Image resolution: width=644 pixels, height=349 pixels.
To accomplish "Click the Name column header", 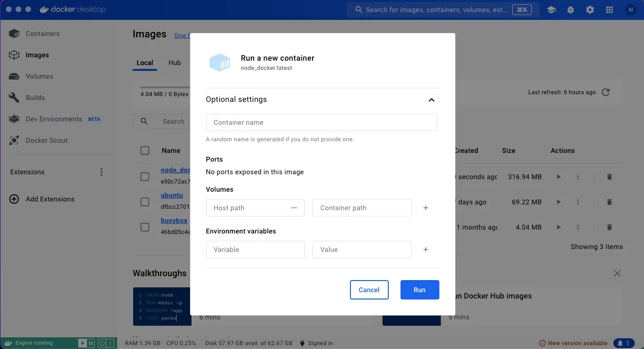I will point(171,150).
